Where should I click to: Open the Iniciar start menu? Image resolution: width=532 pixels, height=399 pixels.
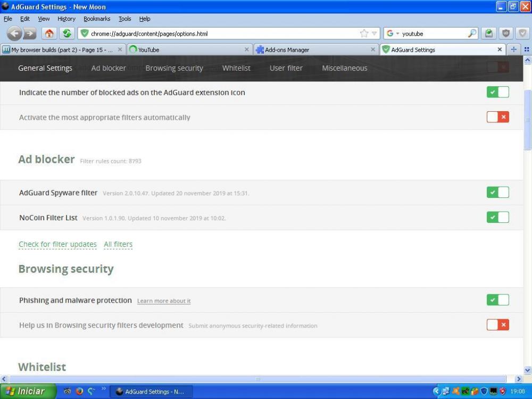[28, 391]
